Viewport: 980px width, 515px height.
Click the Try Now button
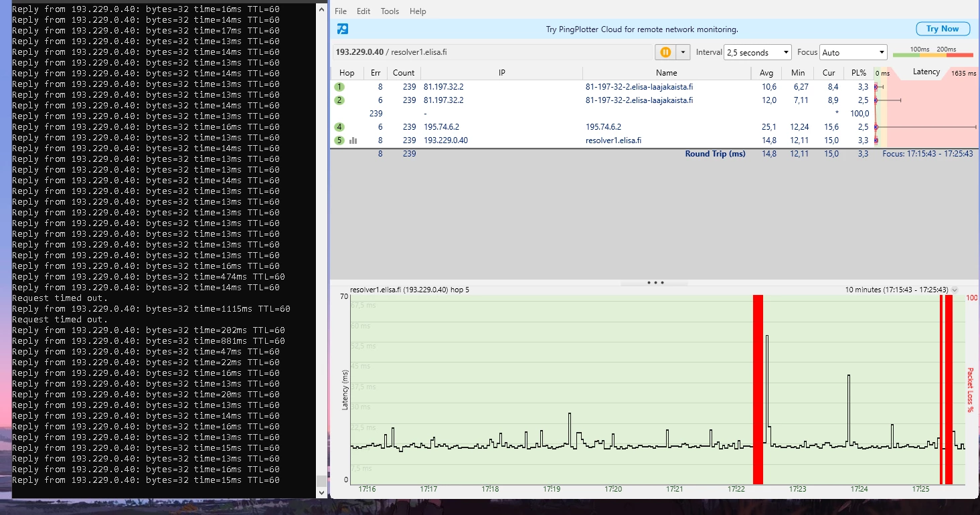943,29
